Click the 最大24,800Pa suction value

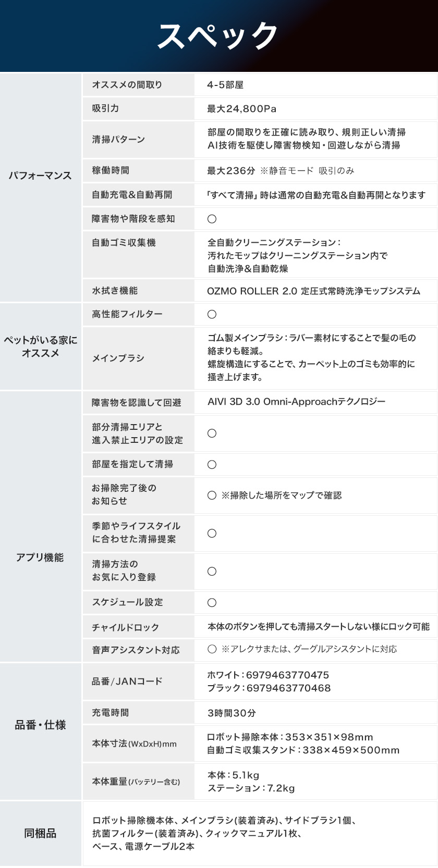[x=241, y=109]
